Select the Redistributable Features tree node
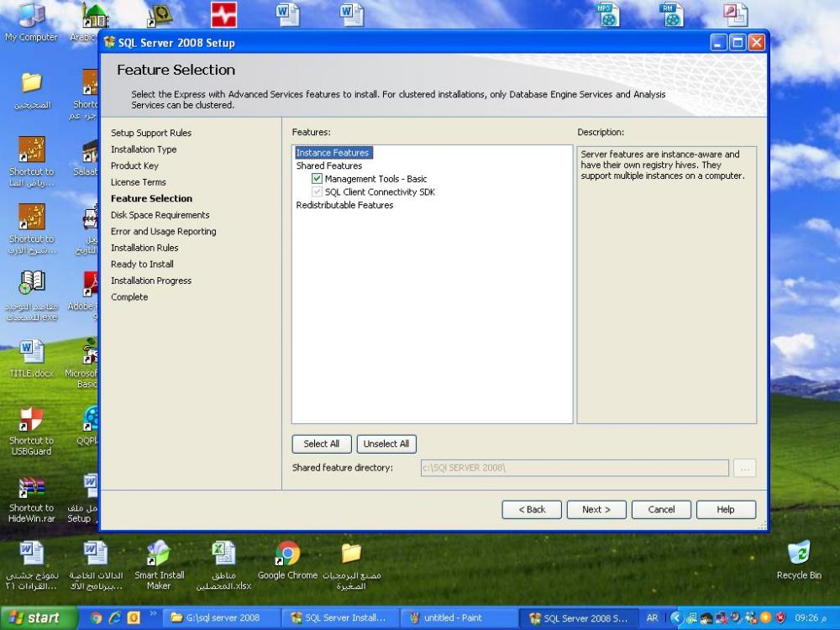 click(344, 205)
